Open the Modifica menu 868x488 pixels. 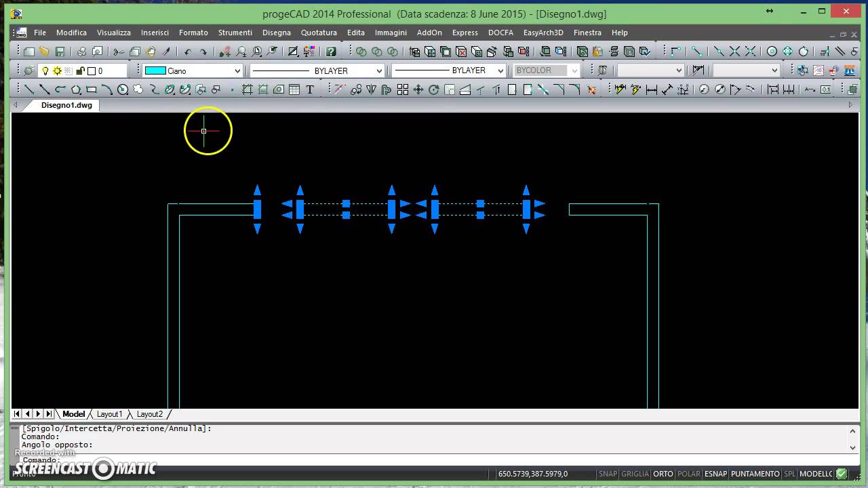pyautogui.click(x=71, y=33)
